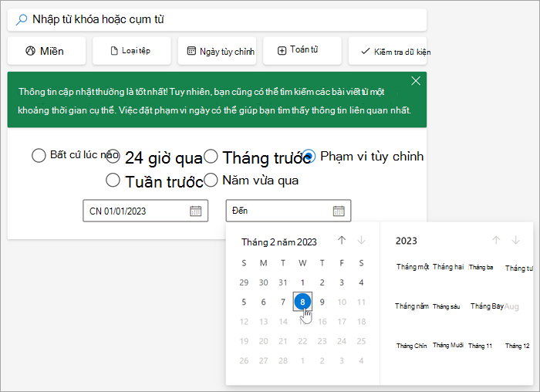Open the Miền domain filter
The width and height of the screenshot is (540, 392).
coord(46,51)
